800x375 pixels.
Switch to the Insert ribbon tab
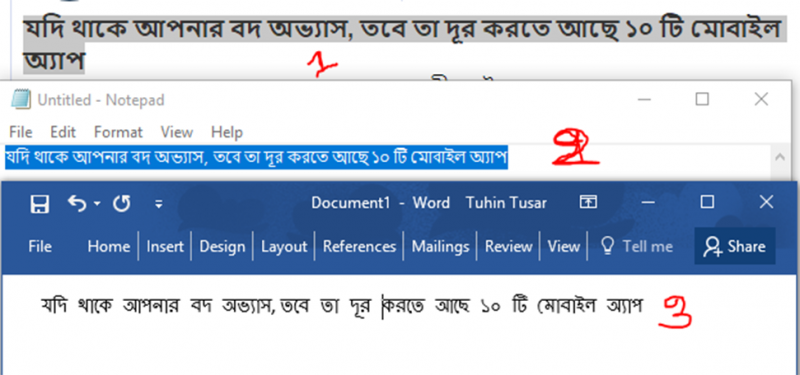coord(165,246)
